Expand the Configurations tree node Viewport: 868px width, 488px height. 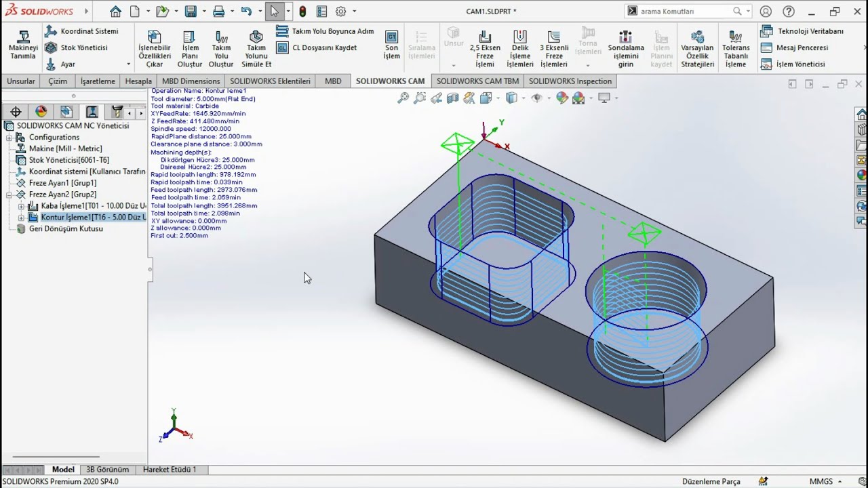9,138
